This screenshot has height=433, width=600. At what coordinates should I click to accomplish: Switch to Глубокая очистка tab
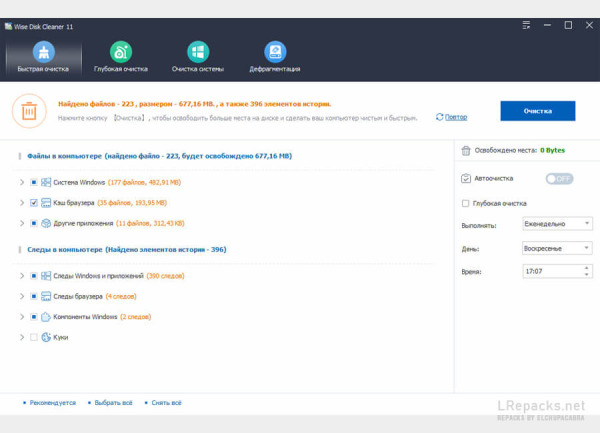121,57
